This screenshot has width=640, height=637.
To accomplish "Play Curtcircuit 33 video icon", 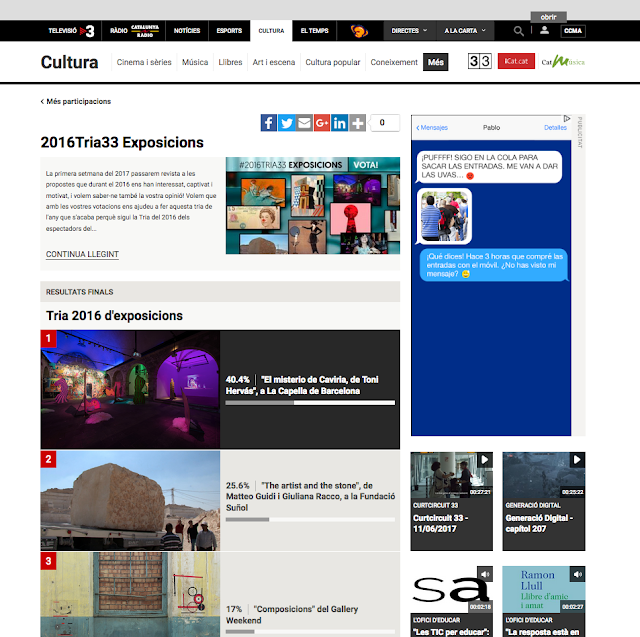I will click(x=484, y=460).
